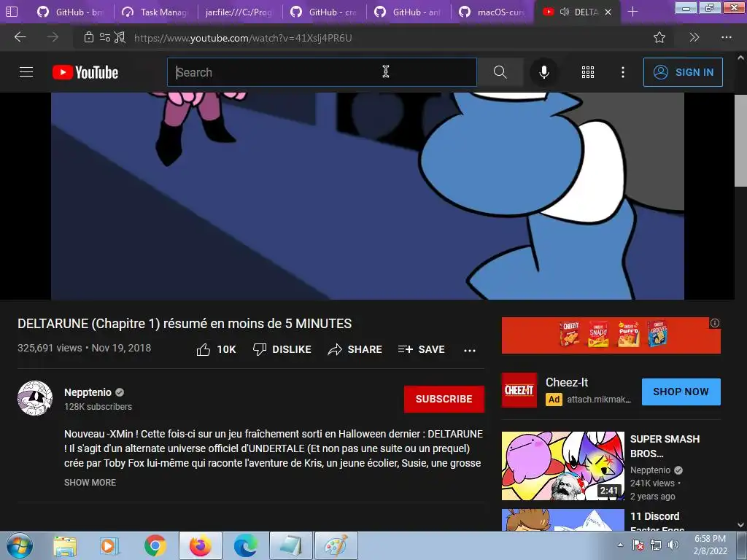Click the ad info icon

715,323
